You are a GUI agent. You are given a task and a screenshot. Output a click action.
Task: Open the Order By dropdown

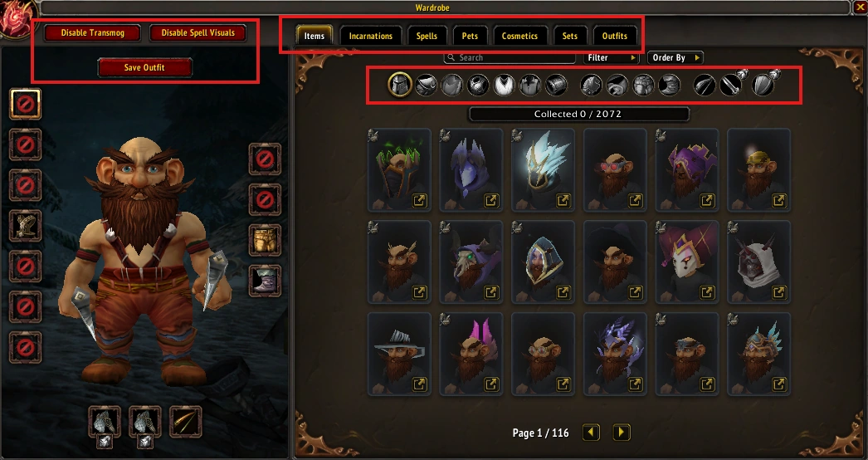[x=675, y=57]
